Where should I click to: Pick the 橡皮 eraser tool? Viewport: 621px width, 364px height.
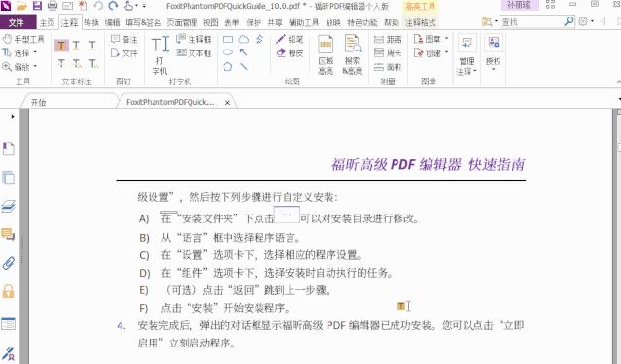[x=290, y=52]
